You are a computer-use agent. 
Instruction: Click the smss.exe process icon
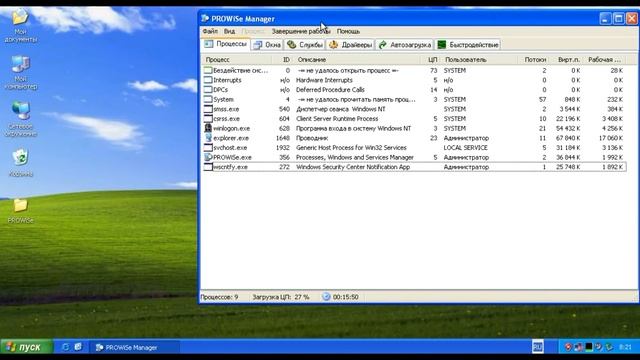pyautogui.click(x=208, y=109)
